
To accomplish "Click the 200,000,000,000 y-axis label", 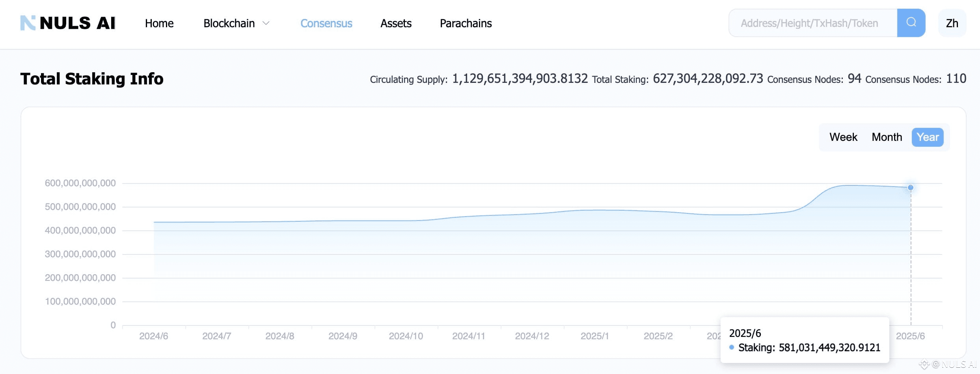I will (80, 278).
